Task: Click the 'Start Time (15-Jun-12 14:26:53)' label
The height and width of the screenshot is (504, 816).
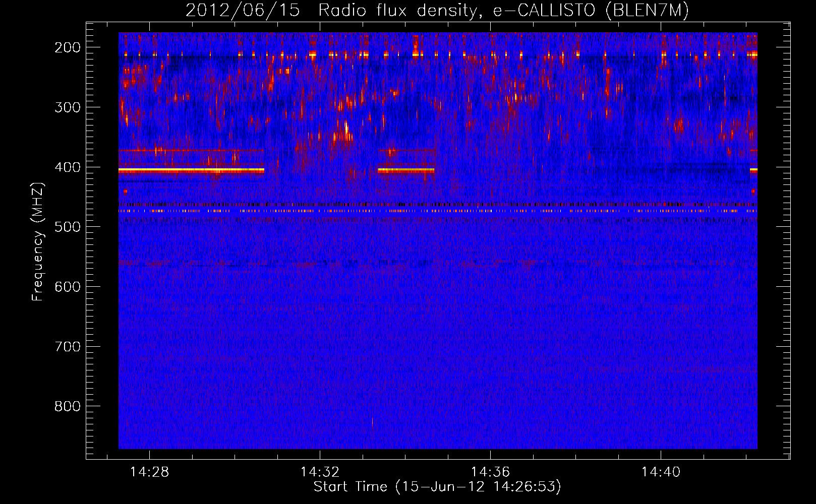Action: pyautogui.click(x=437, y=487)
